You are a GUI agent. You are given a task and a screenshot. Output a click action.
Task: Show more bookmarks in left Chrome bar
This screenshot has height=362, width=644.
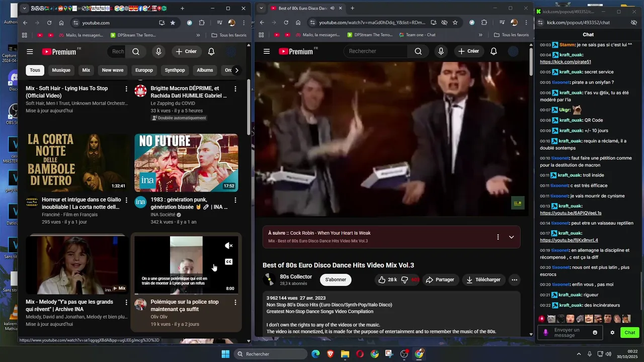point(198,35)
